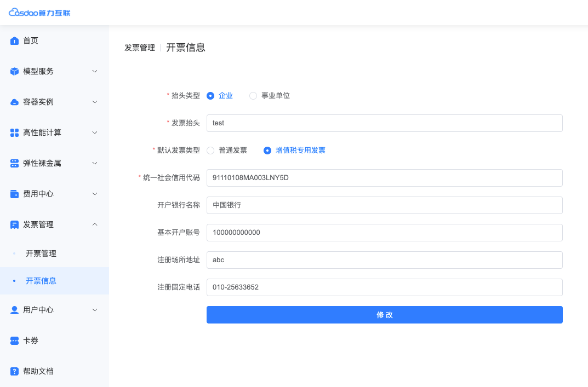Expand the 弹性裸金属 menu chevron
Screen dimensions: 588x387
click(95, 163)
